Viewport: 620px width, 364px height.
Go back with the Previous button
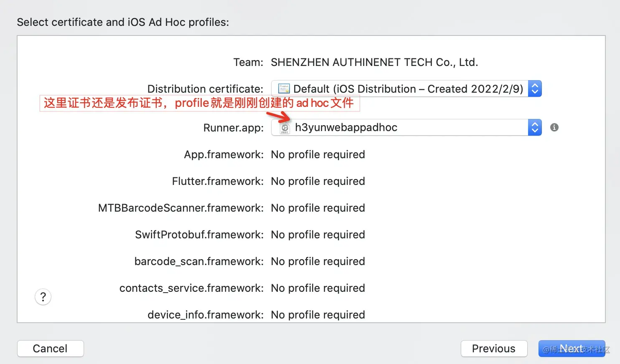(x=494, y=349)
